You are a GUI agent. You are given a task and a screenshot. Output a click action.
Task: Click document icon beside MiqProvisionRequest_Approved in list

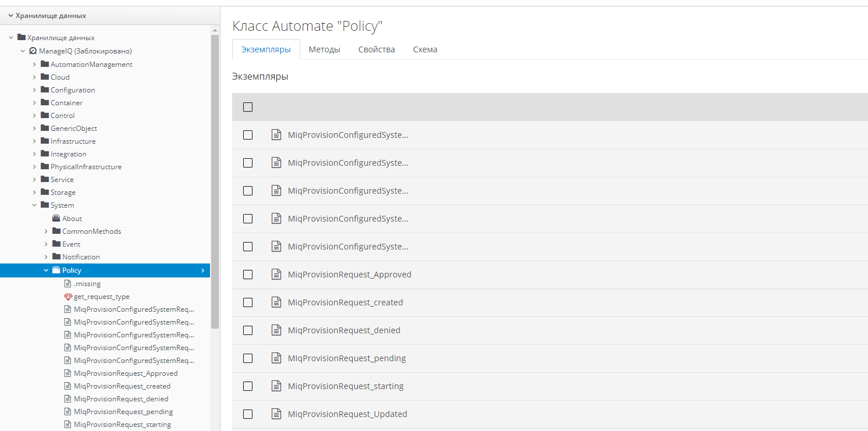click(276, 275)
